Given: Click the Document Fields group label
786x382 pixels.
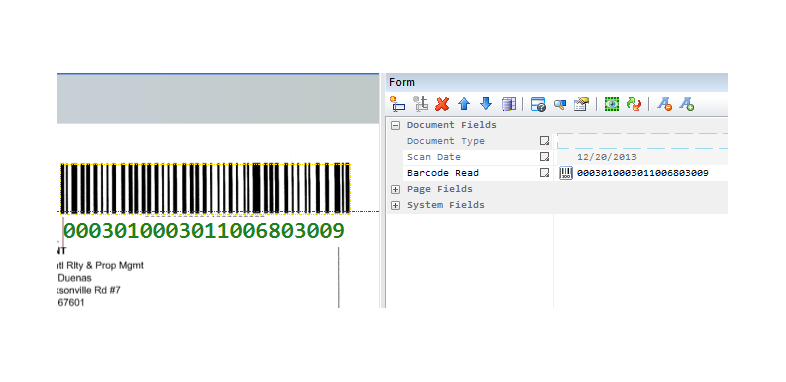Looking at the screenshot, I should (x=452, y=125).
